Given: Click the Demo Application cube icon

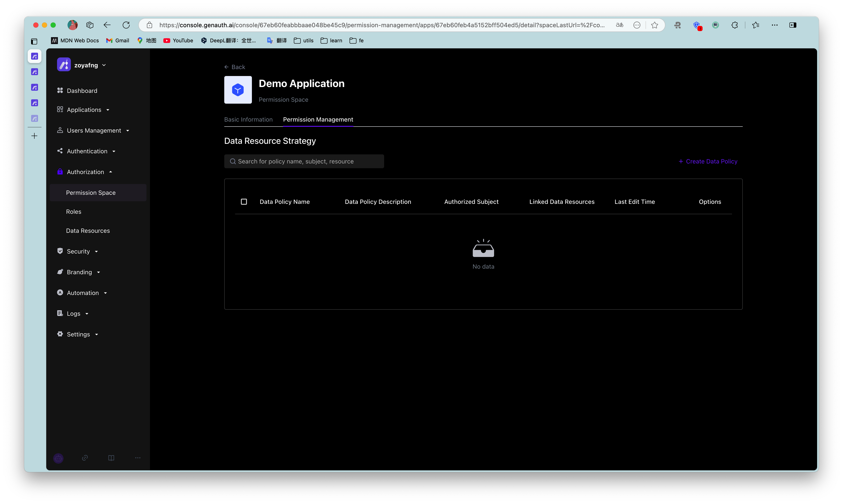Looking at the screenshot, I should click(238, 90).
